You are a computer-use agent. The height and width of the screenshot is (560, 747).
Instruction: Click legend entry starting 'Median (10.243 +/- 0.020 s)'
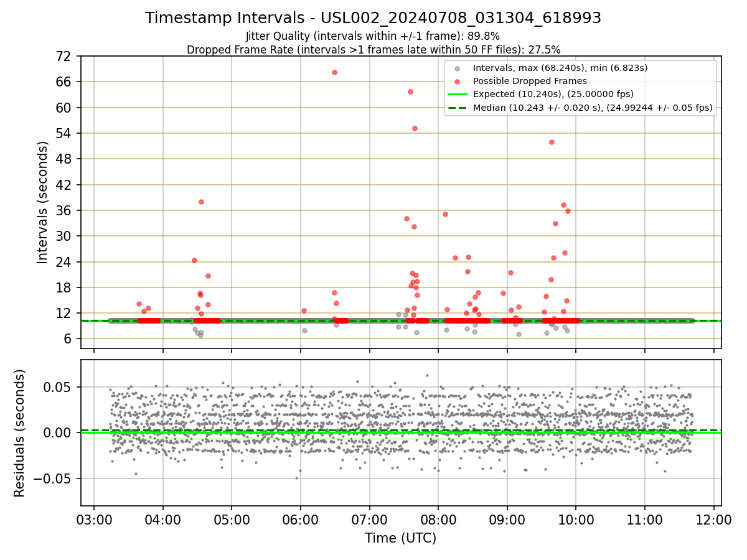tap(593, 108)
